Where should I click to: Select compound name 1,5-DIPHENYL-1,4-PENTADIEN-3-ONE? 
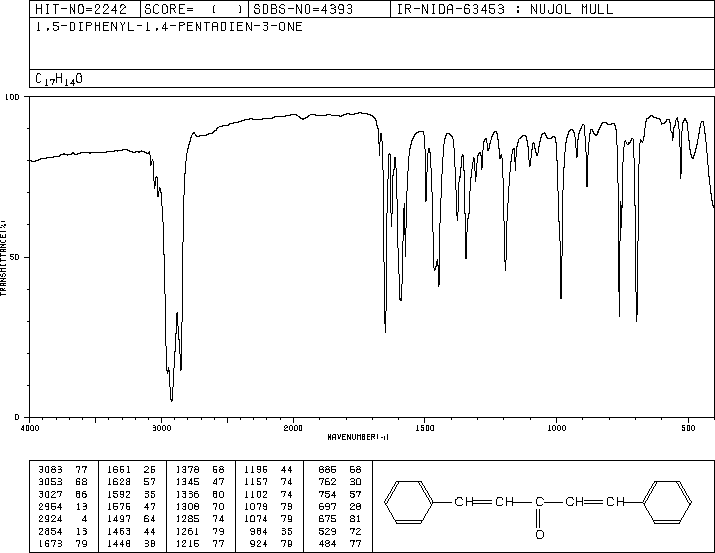(x=169, y=27)
